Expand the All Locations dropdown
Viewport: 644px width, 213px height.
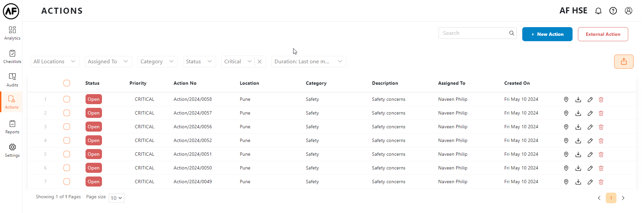tap(55, 62)
